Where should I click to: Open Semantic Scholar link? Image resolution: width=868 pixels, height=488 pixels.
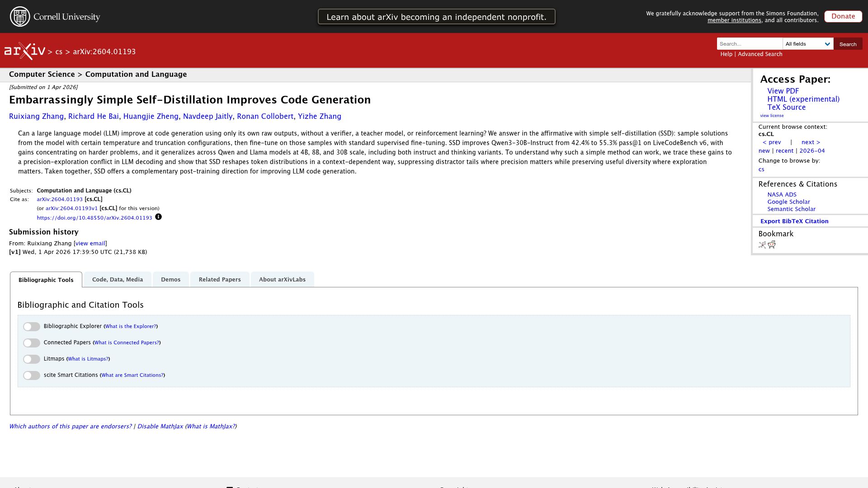point(791,209)
